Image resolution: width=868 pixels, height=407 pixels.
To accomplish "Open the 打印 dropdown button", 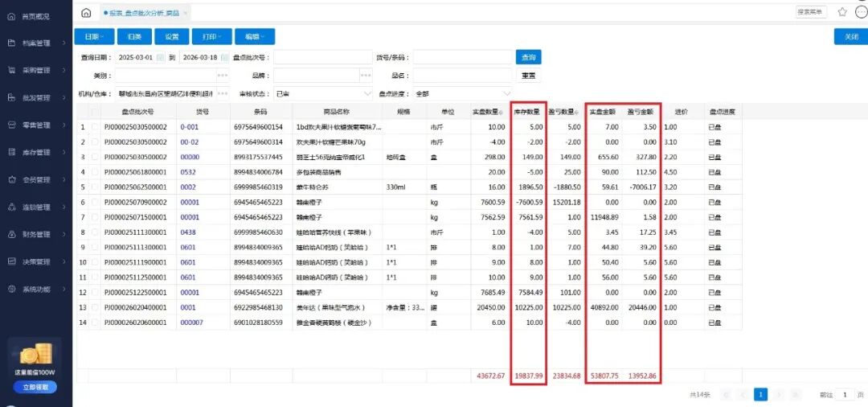I will pyautogui.click(x=211, y=37).
